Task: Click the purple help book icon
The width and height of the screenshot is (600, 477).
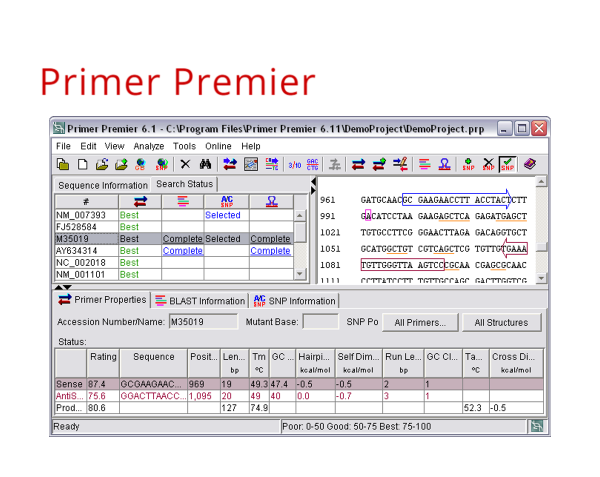Action: [x=530, y=164]
